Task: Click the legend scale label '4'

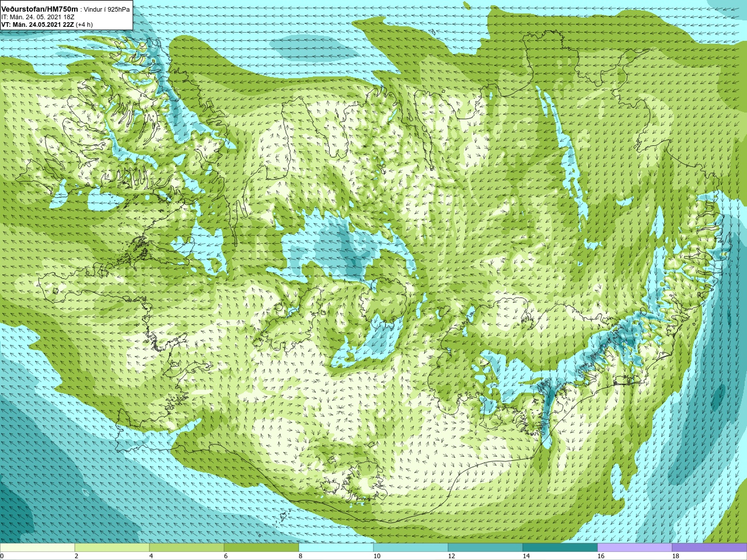Action: coord(151,556)
